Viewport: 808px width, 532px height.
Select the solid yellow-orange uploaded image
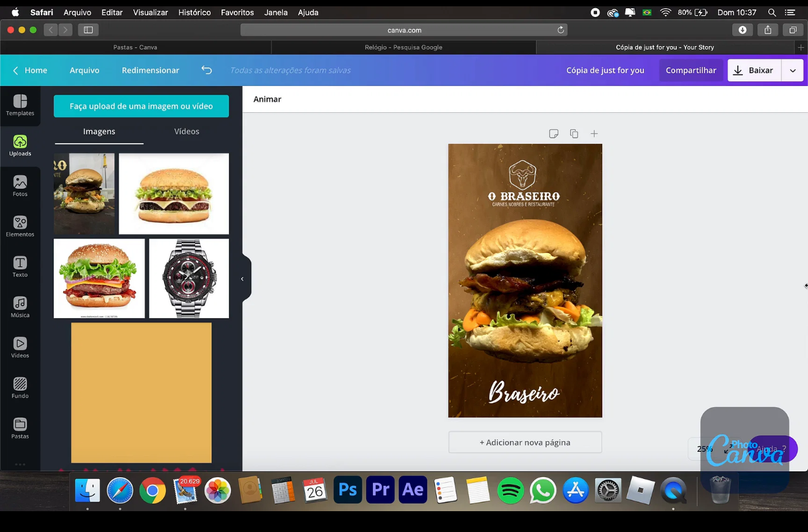point(141,393)
